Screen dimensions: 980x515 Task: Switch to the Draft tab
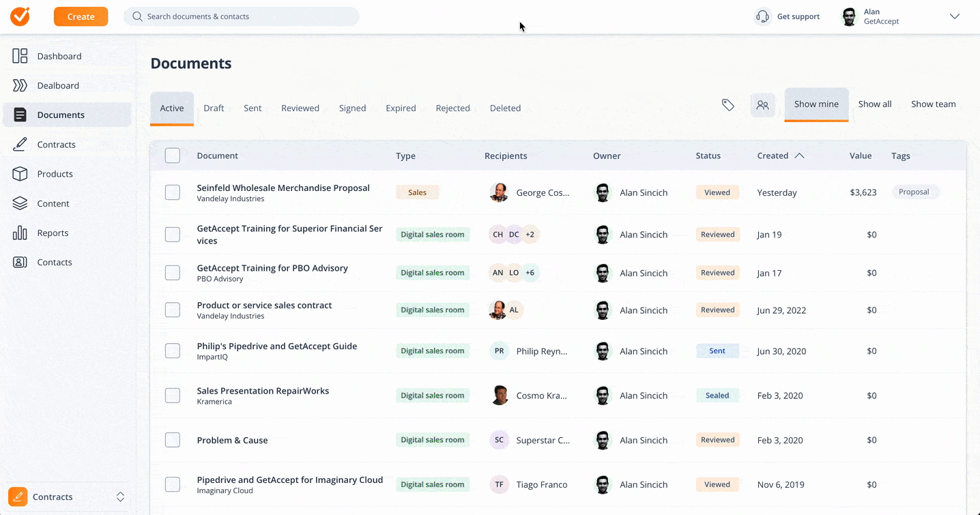(x=214, y=108)
